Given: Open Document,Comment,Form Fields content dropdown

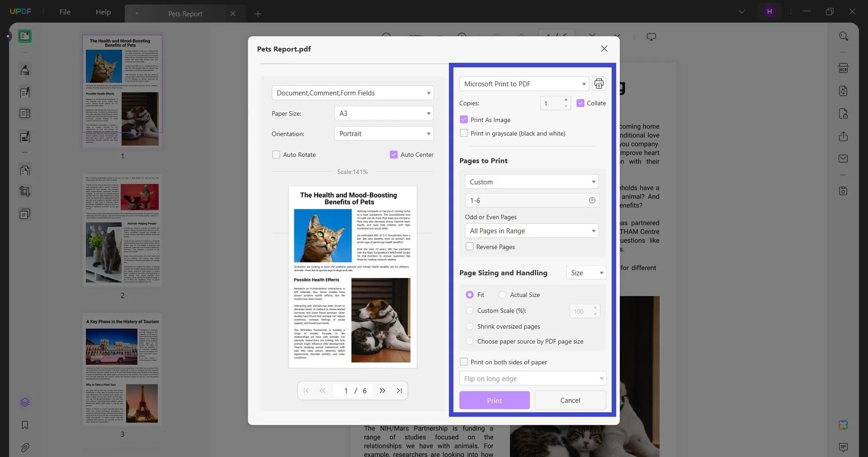Looking at the screenshot, I should (353, 93).
